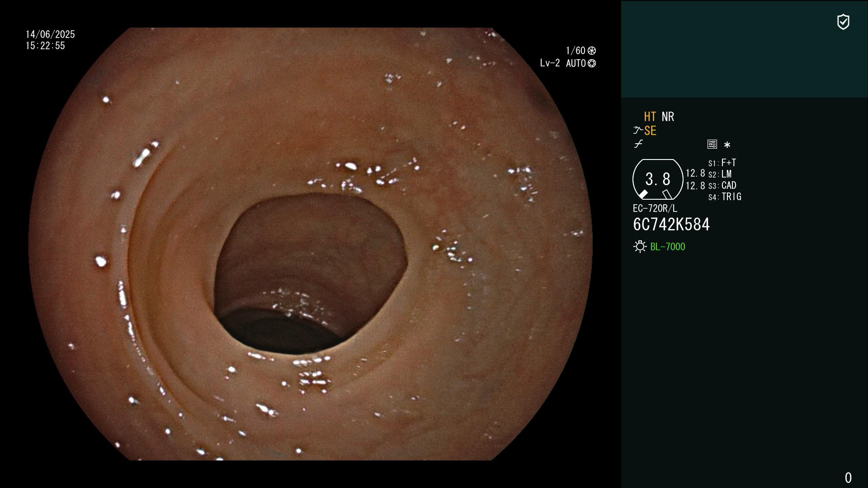
Task: Click the lower 12.8 diameter value
Action: 695,185
